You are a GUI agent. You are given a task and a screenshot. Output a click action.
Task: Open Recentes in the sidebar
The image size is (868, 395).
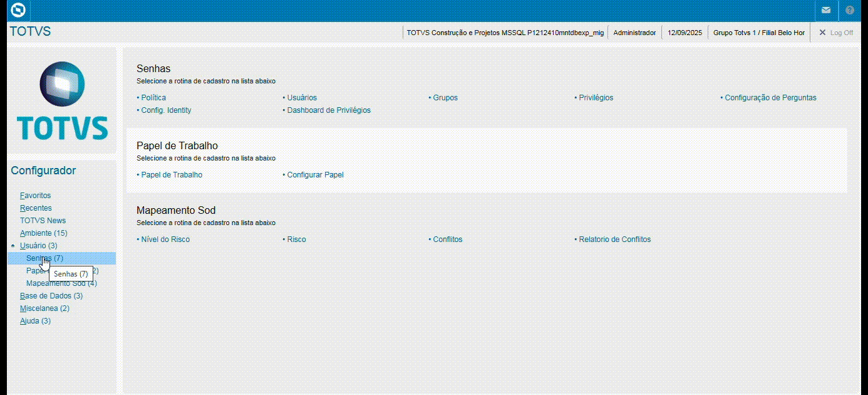coord(36,208)
